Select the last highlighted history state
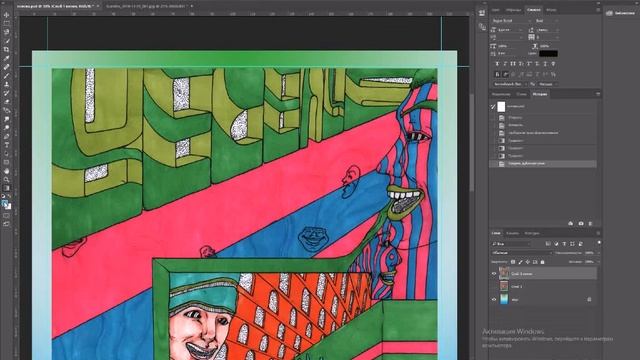Viewport: 640px width, 360px height. (543, 164)
